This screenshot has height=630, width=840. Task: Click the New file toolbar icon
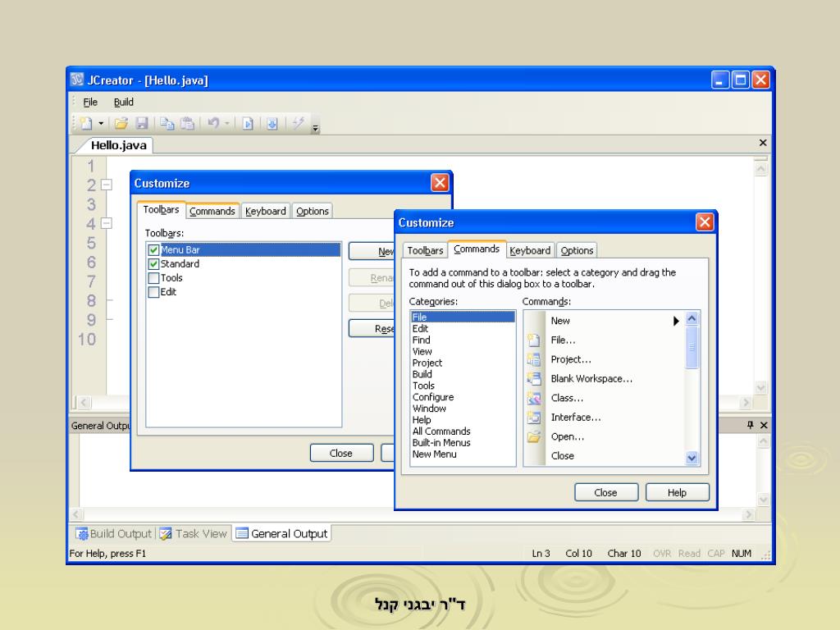86,124
